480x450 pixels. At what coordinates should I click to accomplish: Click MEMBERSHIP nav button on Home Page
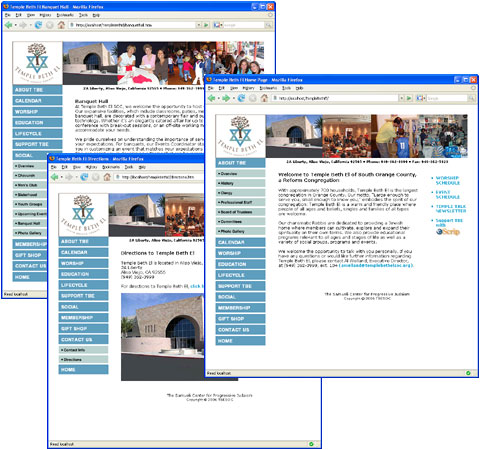click(240, 308)
